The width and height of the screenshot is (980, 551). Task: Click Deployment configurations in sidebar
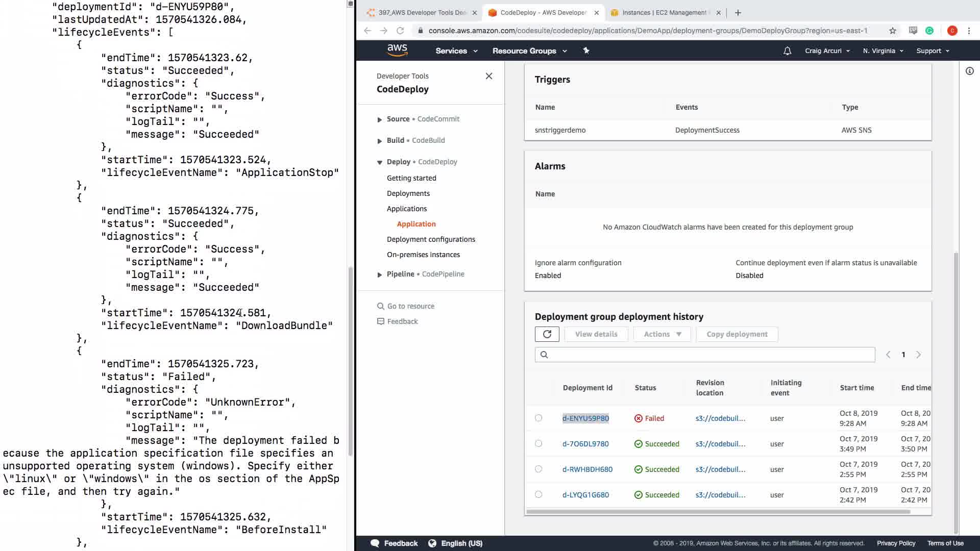tap(430, 239)
